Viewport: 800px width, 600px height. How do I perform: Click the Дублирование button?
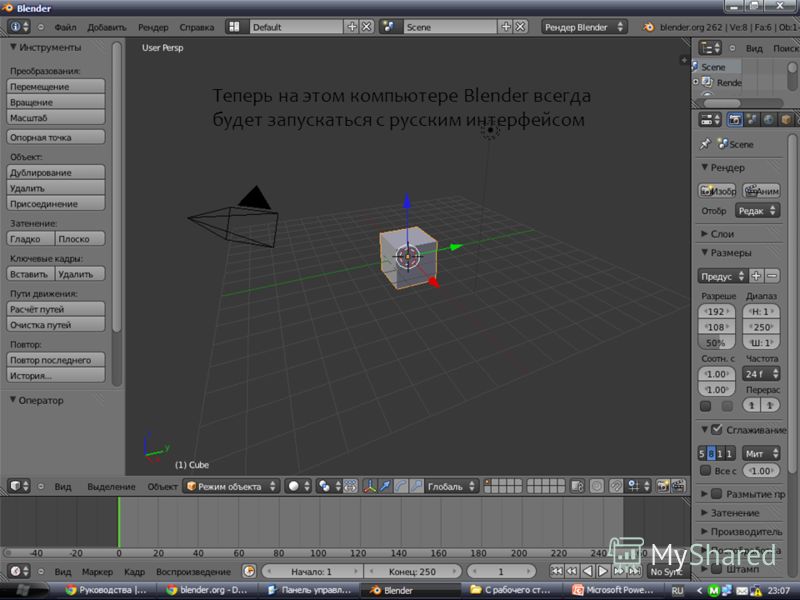[x=56, y=172]
